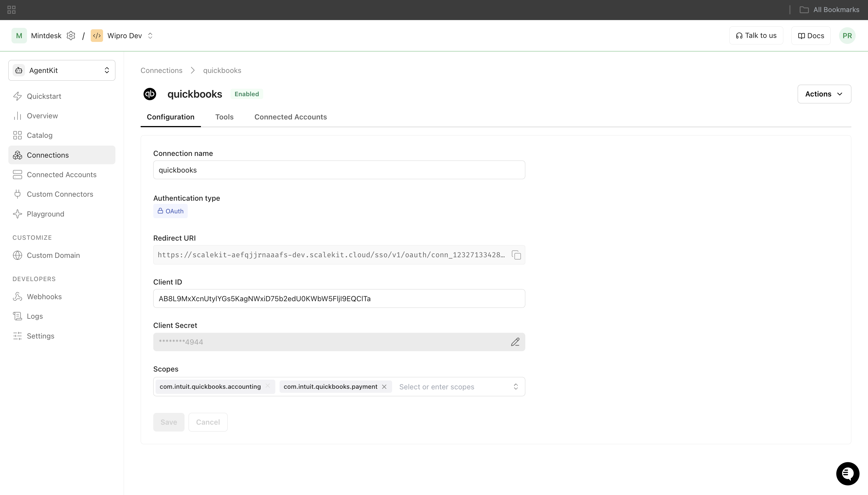This screenshot has height=495, width=868.
Task: Expand the Scopes dropdown arrows
Action: click(516, 387)
